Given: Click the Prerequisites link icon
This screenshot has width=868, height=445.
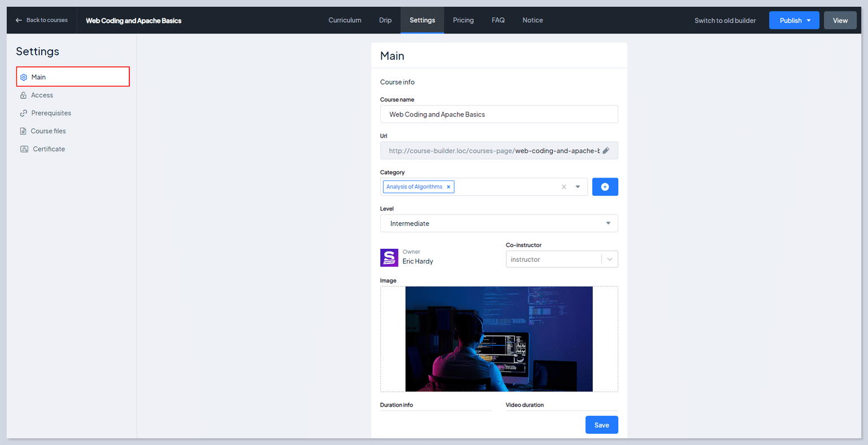Looking at the screenshot, I should pyautogui.click(x=24, y=113).
